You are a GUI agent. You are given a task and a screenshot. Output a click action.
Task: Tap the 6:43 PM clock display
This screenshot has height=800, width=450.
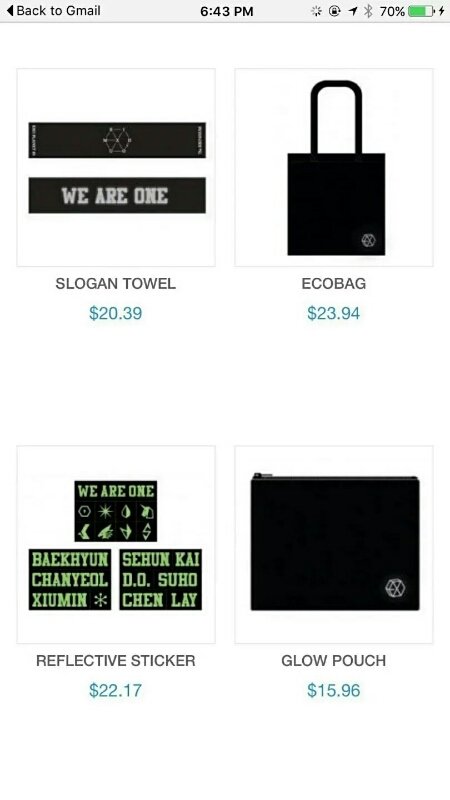(227, 11)
